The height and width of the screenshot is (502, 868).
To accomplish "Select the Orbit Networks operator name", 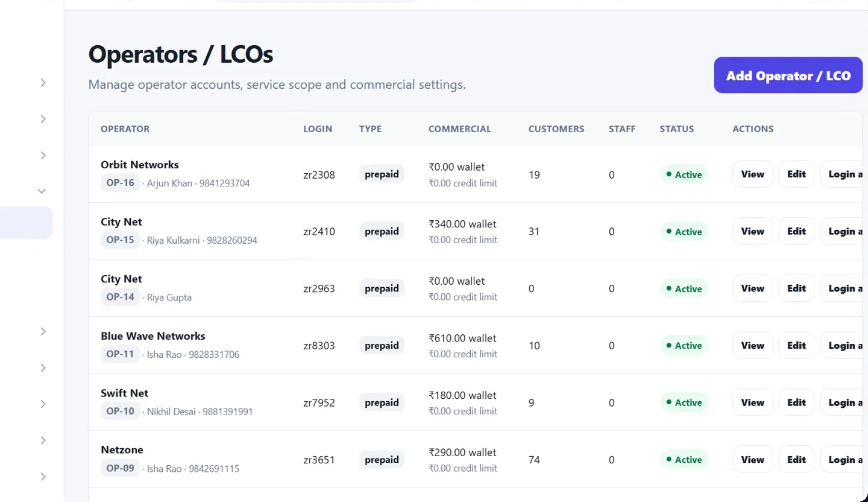I will 140,165.
